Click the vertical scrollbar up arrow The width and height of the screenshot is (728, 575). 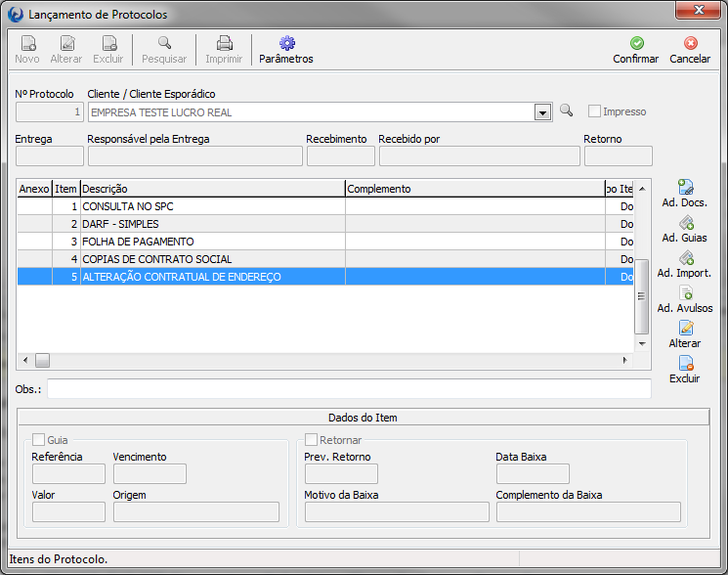[x=642, y=189]
